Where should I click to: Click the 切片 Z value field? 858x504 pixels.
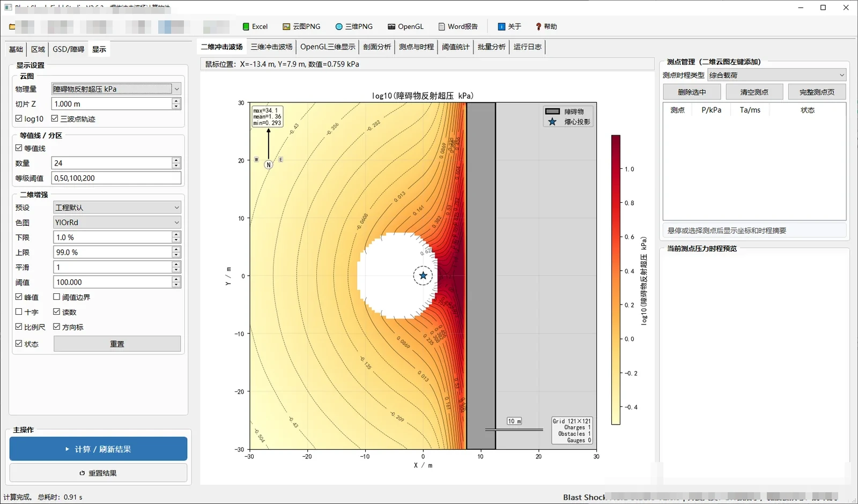point(112,104)
